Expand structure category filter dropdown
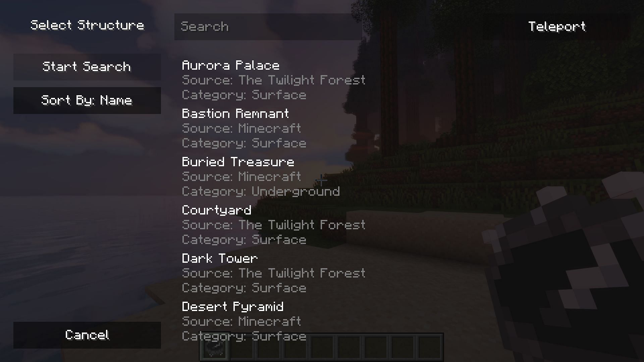The image size is (644, 362). 87,100
